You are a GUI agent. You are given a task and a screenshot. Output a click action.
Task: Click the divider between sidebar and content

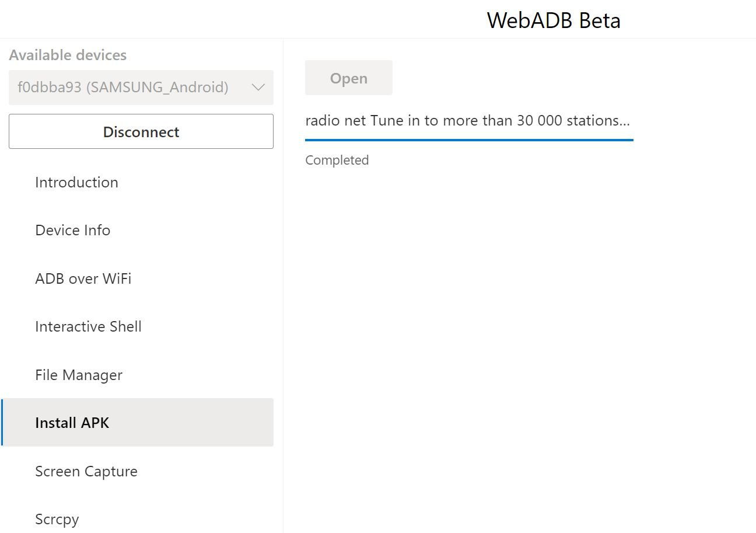pos(283,292)
